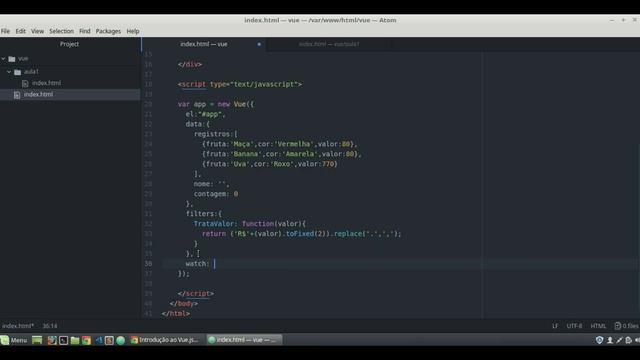Click the file icon of aula1 index.html

[x=25, y=83]
